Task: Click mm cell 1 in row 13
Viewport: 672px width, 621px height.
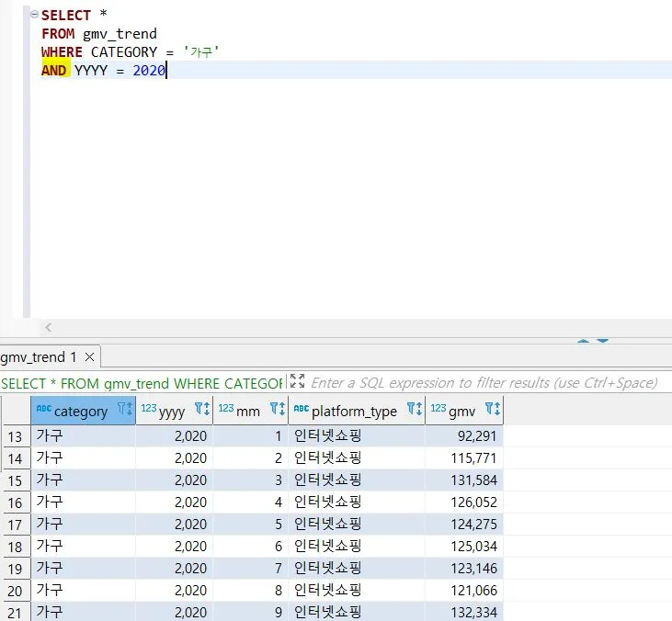Action: (250, 436)
